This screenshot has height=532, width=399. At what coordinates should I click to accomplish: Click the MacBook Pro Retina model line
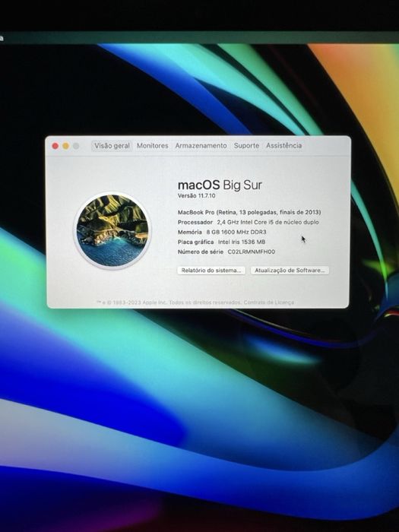[x=249, y=212]
